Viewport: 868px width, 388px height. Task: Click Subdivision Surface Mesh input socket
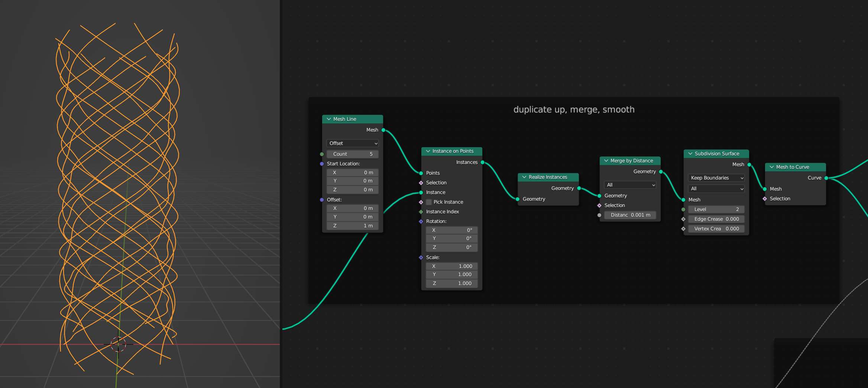(683, 200)
